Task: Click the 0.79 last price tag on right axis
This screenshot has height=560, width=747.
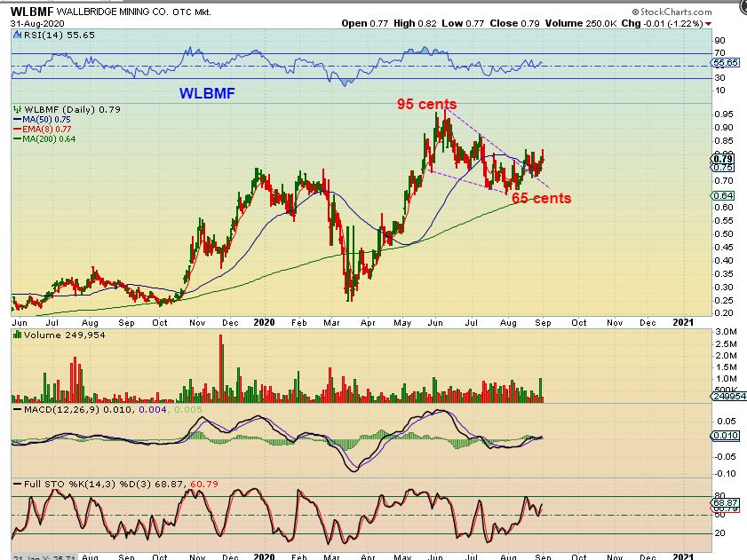Action: [723, 159]
